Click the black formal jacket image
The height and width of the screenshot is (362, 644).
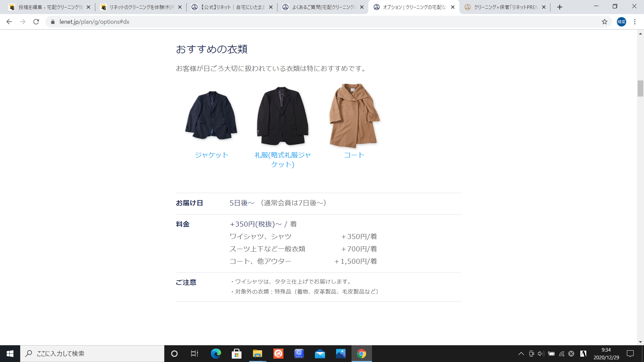point(282,116)
